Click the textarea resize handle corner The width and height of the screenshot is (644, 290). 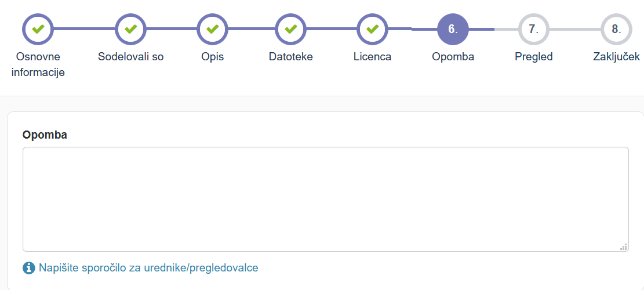point(624,246)
